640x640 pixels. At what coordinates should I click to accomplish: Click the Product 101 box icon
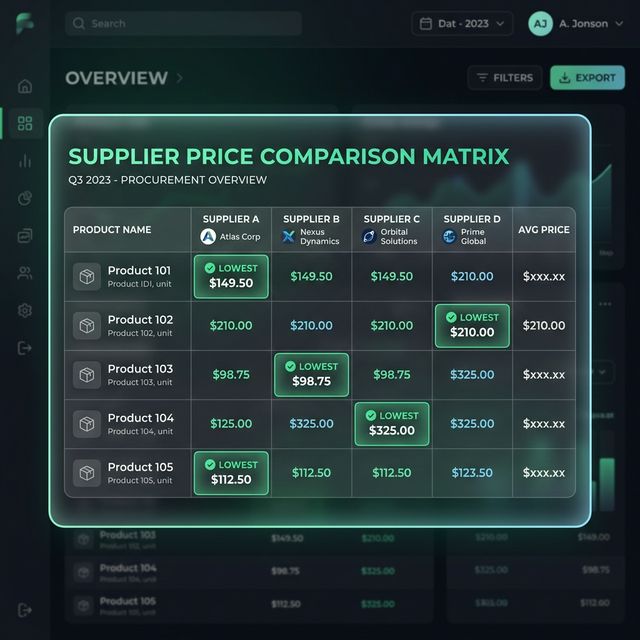[x=87, y=277]
